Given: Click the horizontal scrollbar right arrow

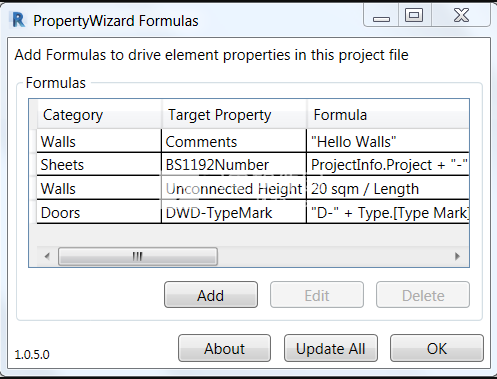Looking at the screenshot, I should (x=457, y=256).
